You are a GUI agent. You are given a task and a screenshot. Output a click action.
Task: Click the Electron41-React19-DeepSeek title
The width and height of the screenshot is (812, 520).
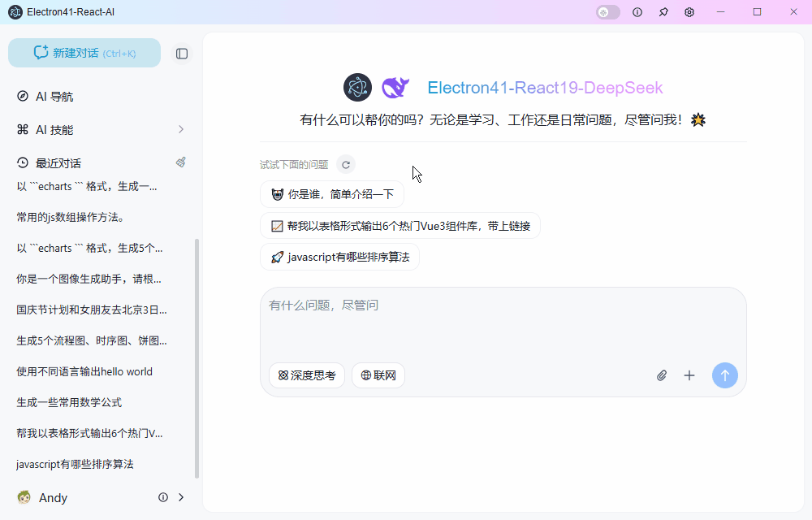[545, 88]
